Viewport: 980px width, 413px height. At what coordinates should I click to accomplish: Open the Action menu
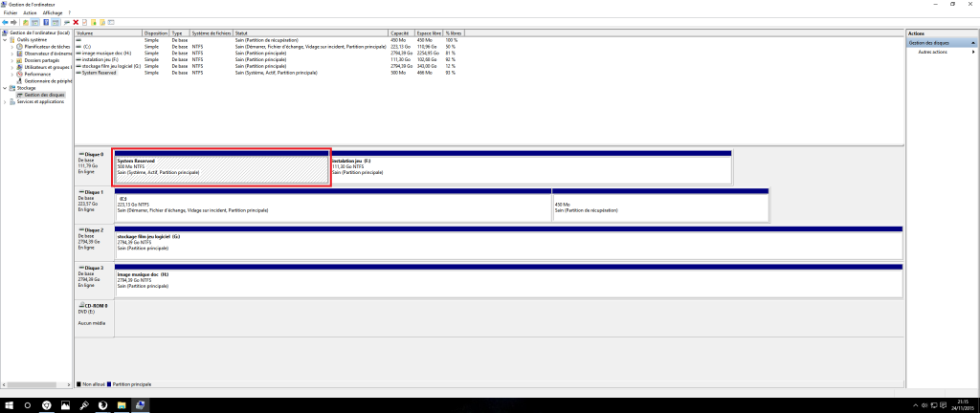[30, 13]
